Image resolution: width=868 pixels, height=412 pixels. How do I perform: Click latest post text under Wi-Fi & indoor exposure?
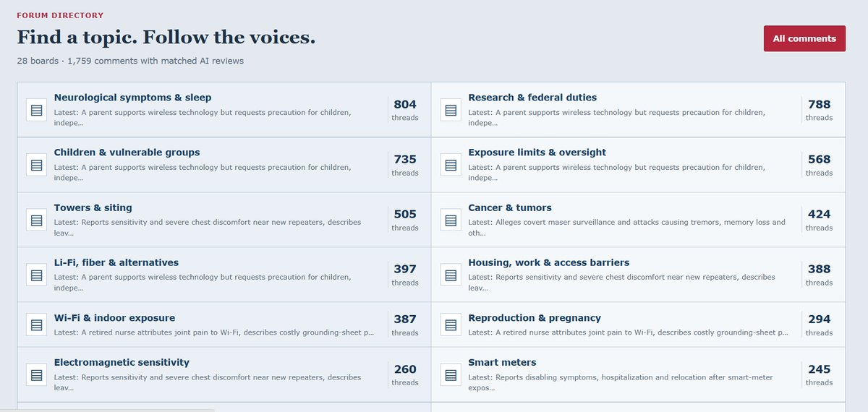tap(214, 332)
